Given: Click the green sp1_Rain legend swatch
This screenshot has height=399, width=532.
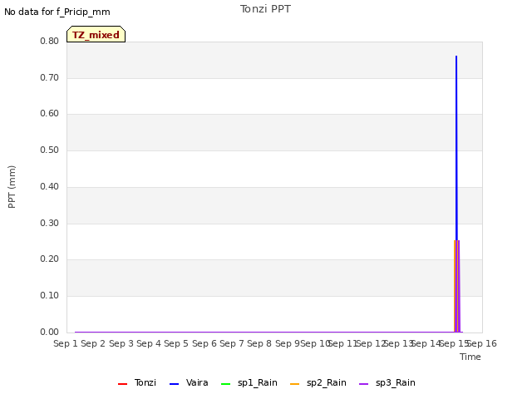Looking at the screenshot, I should [225, 384].
